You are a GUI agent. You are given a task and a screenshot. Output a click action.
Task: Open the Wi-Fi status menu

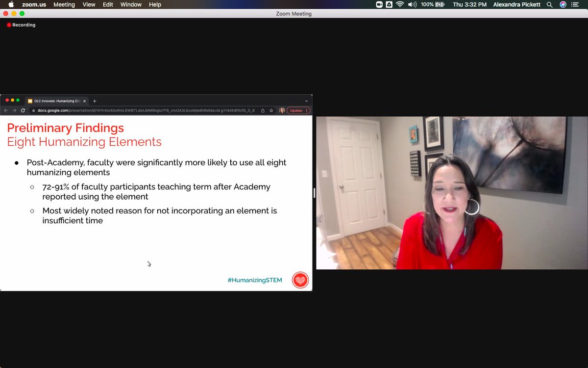coord(400,4)
